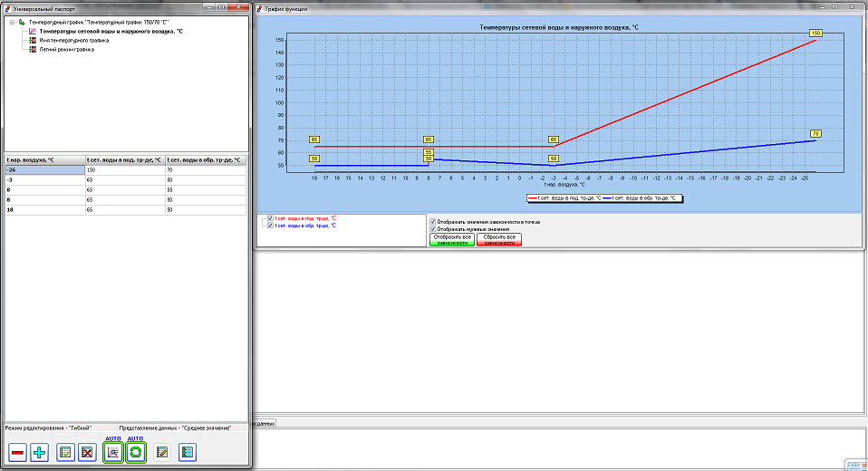
Task: Select tree item Летний режим графика
Action: point(66,49)
